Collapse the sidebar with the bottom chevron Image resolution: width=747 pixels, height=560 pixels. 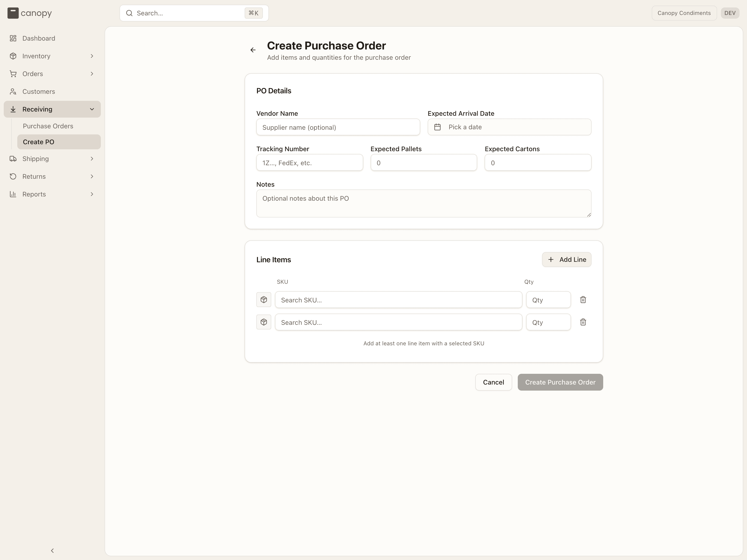point(52,550)
